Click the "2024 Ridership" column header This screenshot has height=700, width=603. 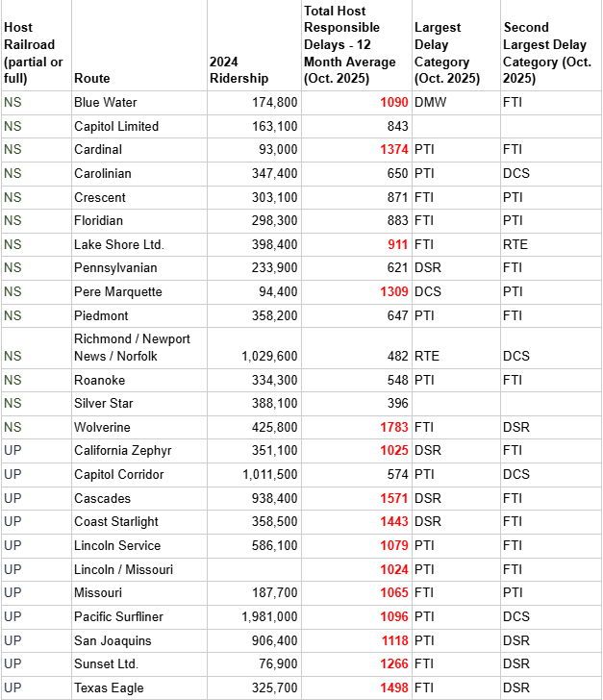(239, 69)
